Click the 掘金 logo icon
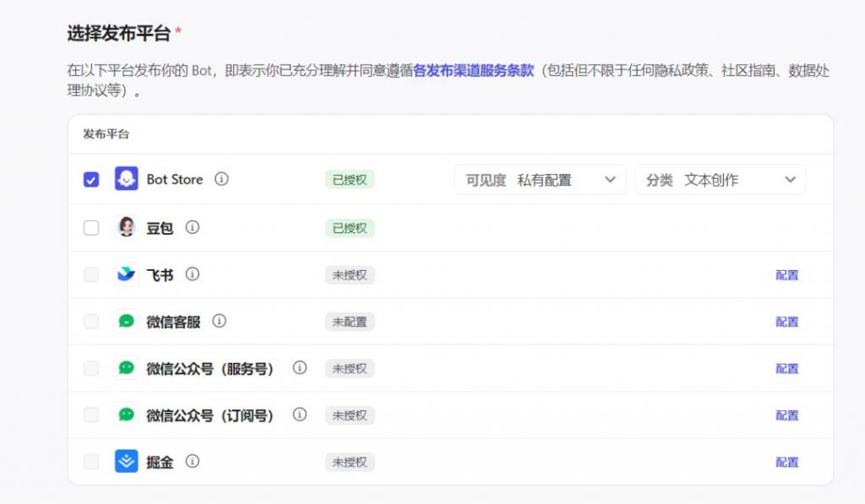 127,462
